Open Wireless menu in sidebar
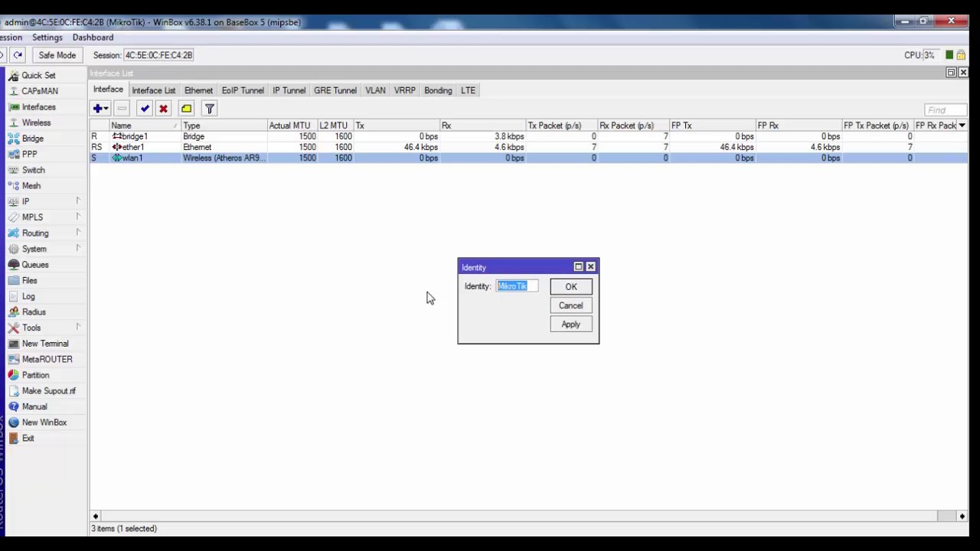 [x=36, y=122]
